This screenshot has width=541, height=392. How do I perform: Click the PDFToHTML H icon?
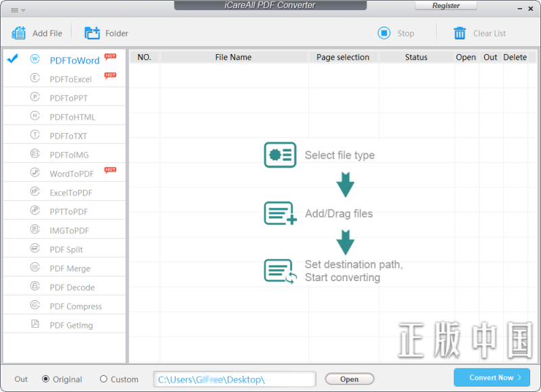pos(35,116)
